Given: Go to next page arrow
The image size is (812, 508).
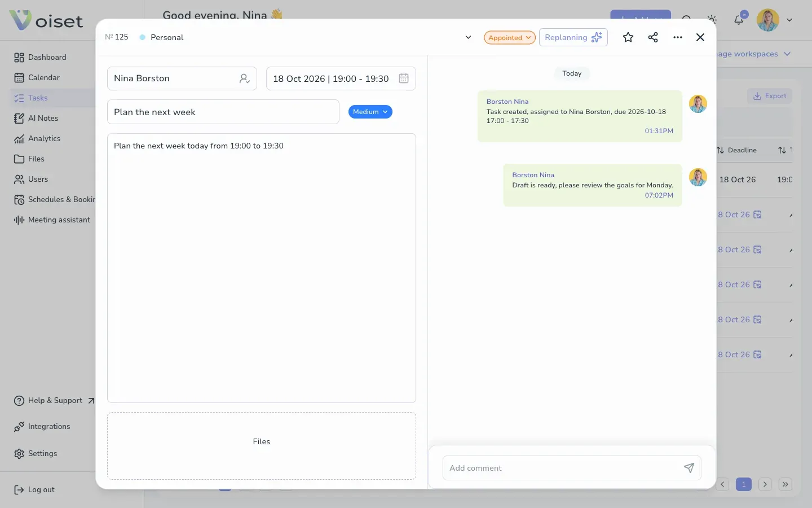Looking at the screenshot, I should [x=765, y=484].
